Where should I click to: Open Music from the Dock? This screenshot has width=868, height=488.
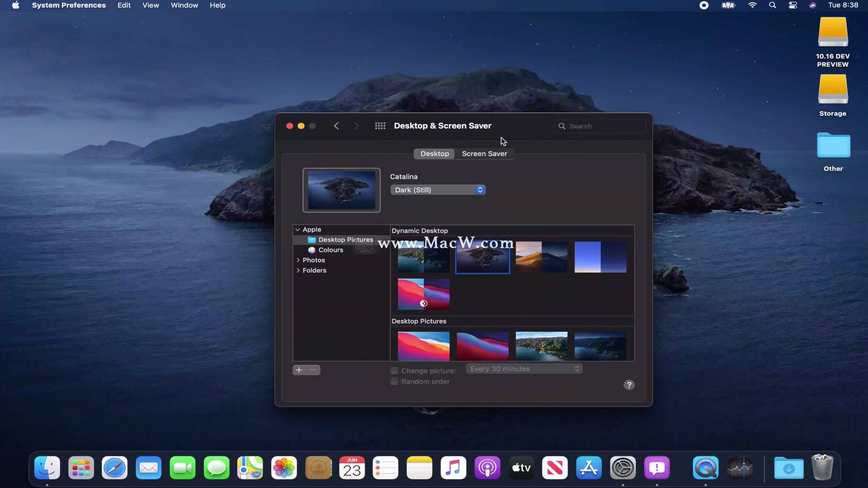[x=453, y=468]
